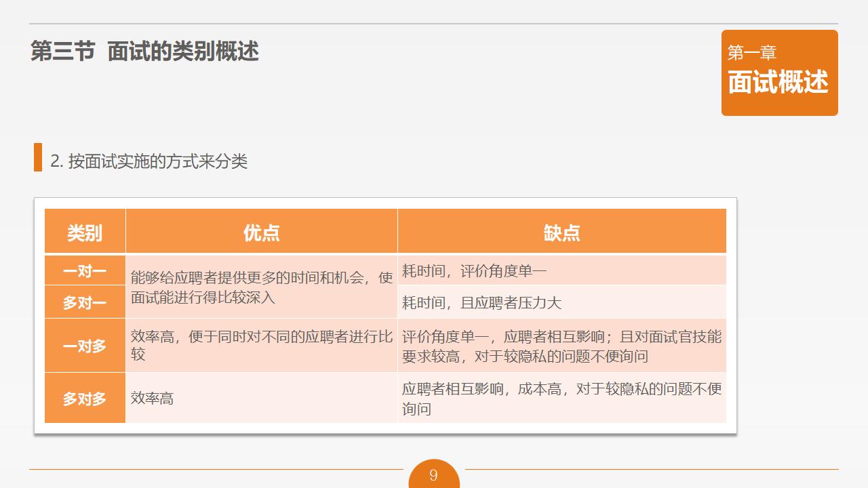Viewport: 868px width, 488px height.
Task: Click the cell 耗时间，且应聘者压力大
Action: tap(562, 302)
